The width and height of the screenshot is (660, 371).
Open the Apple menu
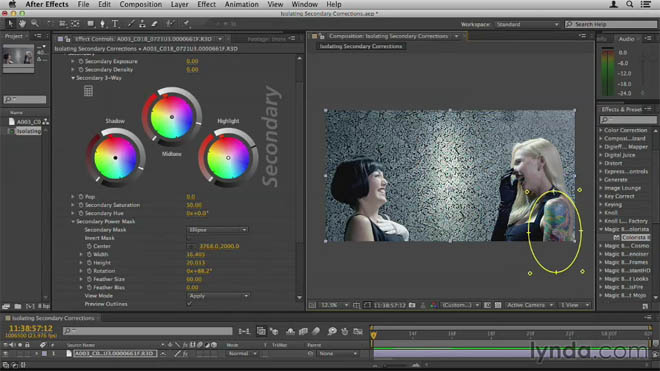click(x=12, y=4)
